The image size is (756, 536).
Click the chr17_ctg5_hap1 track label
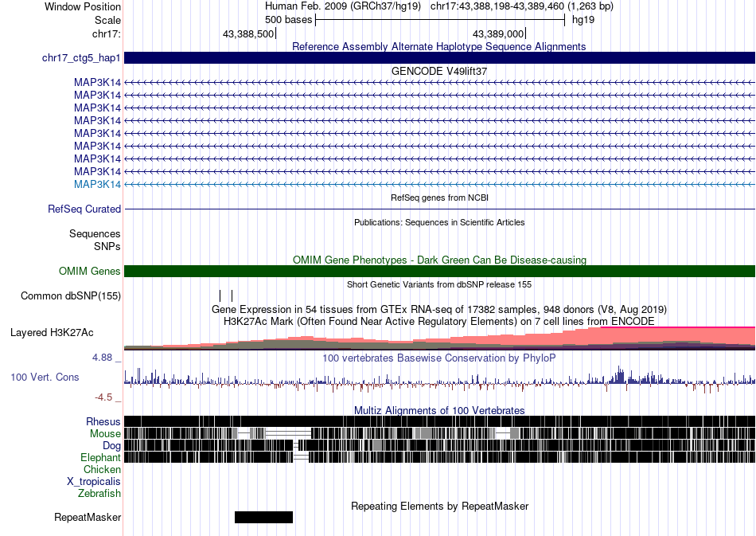(x=81, y=58)
